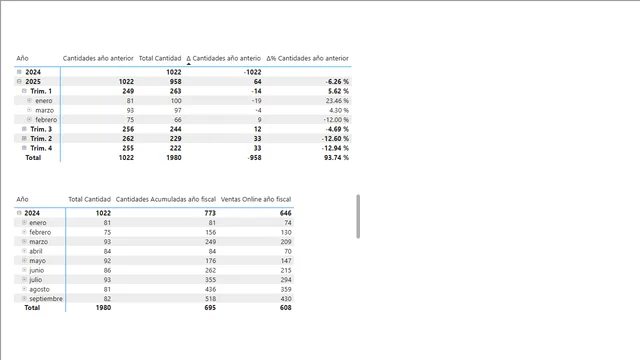Sort by 'Δ Cantidades año anterio' column header
The width and height of the screenshot is (640, 360).
tap(223, 58)
